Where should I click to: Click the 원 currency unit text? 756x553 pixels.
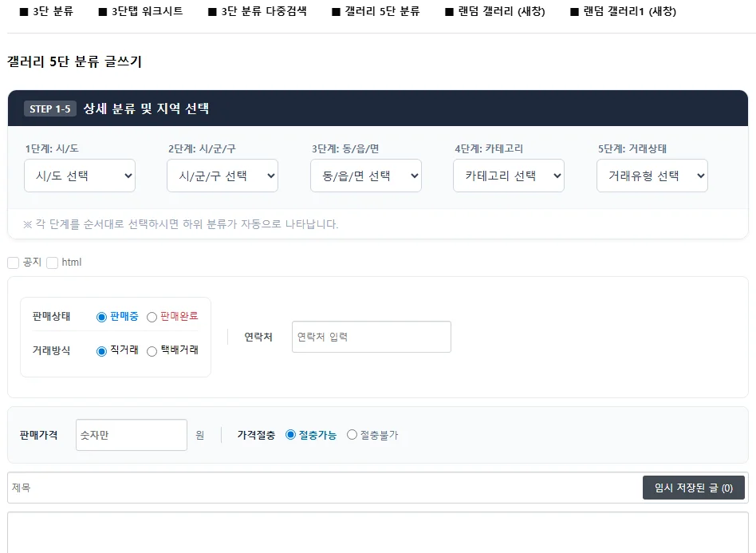click(200, 435)
